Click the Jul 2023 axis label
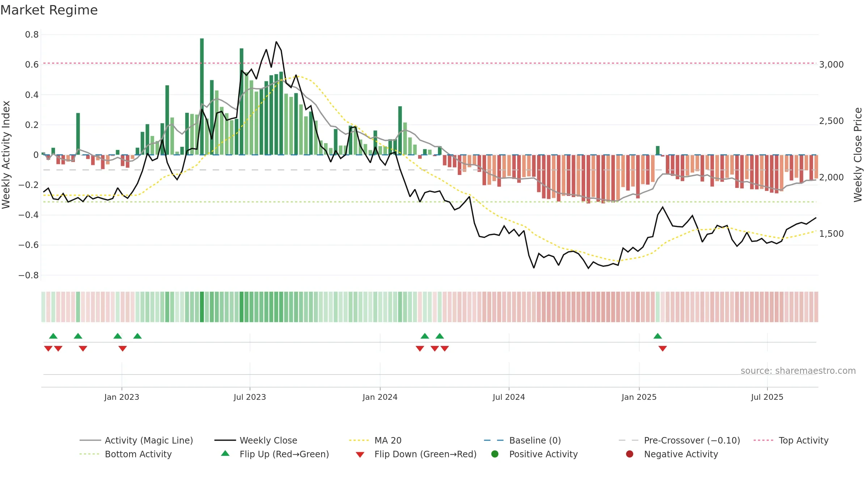This screenshot has width=868, height=488. click(x=250, y=397)
